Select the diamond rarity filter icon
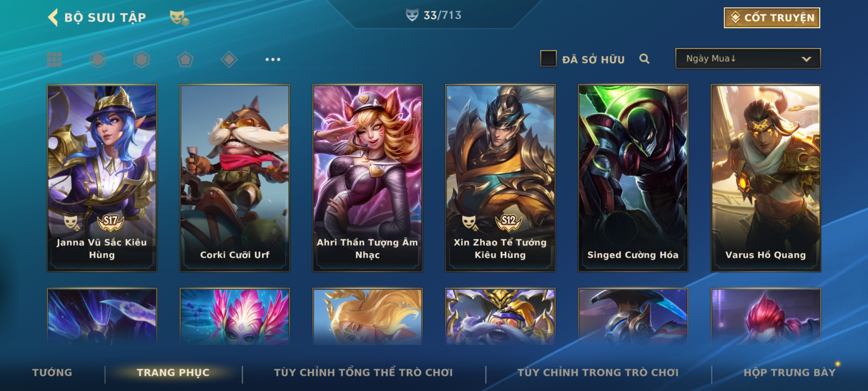 click(x=229, y=59)
